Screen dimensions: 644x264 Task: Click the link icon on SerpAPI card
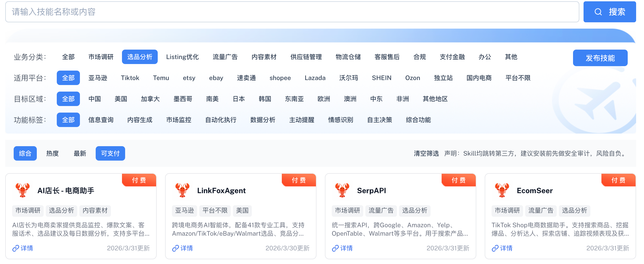tap(335, 248)
